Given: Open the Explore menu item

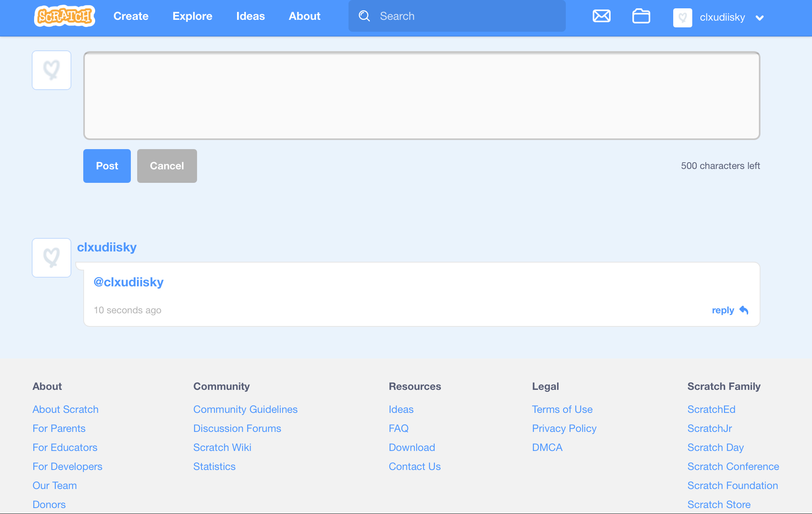Looking at the screenshot, I should click(192, 16).
